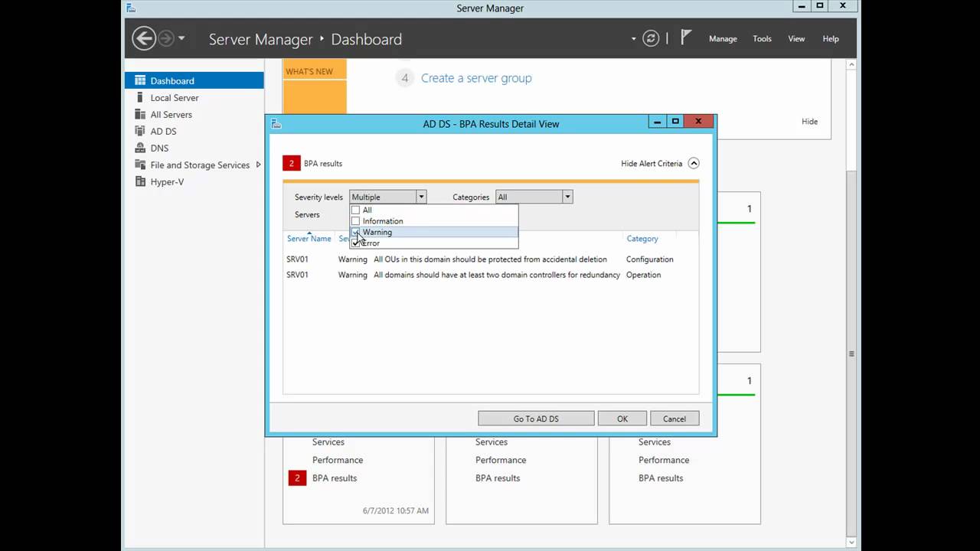
Task: Open BPA results in the middle tile
Action: tap(498, 478)
